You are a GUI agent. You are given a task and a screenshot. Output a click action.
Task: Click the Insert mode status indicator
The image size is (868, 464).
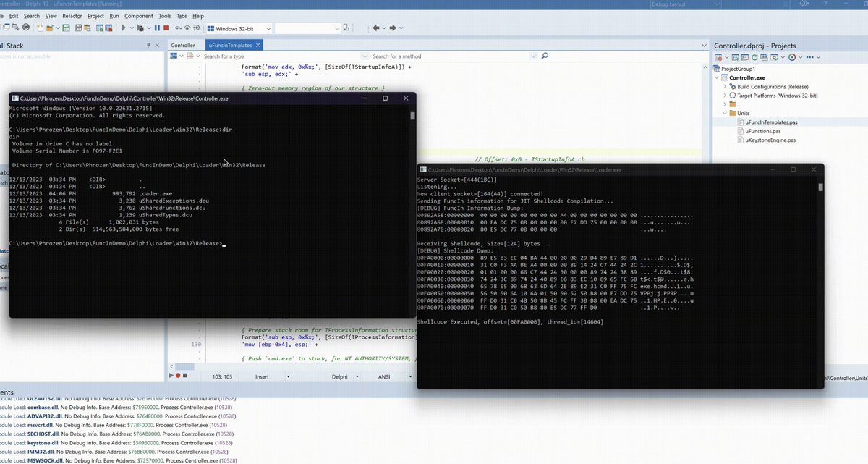(262, 376)
